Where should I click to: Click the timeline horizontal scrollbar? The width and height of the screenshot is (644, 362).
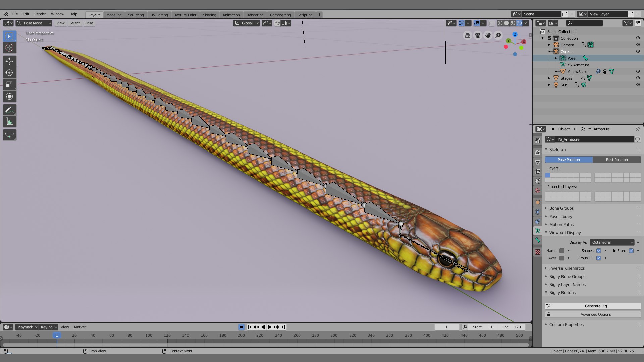tap(266, 345)
